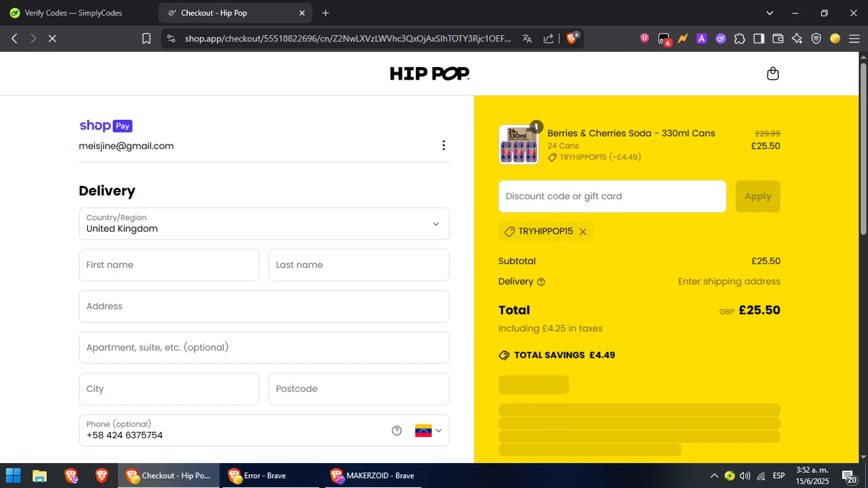Show hidden system tray icons
Image resolution: width=868 pixels, height=488 pixels.
[x=714, y=476]
